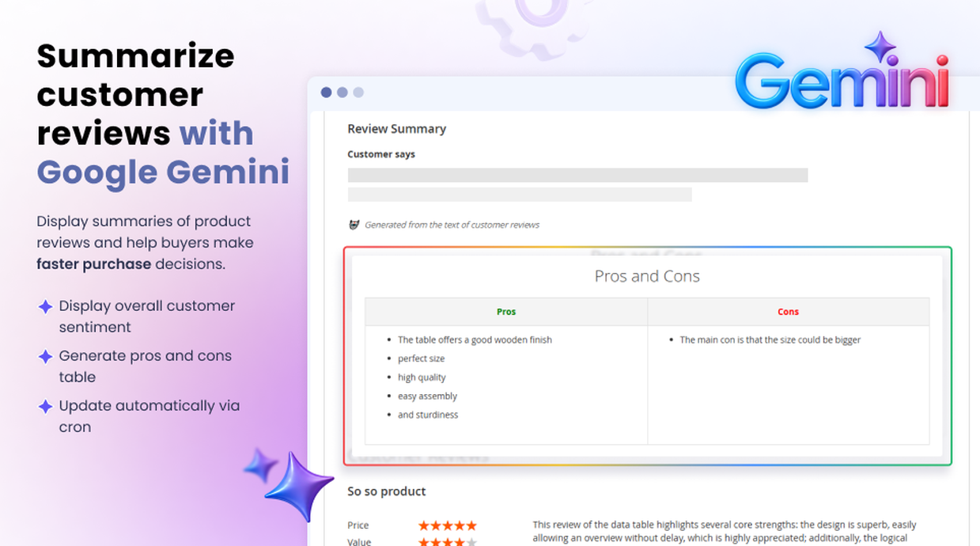Click the Value rating label
The image size is (980, 546).
[x=358, y=542]
